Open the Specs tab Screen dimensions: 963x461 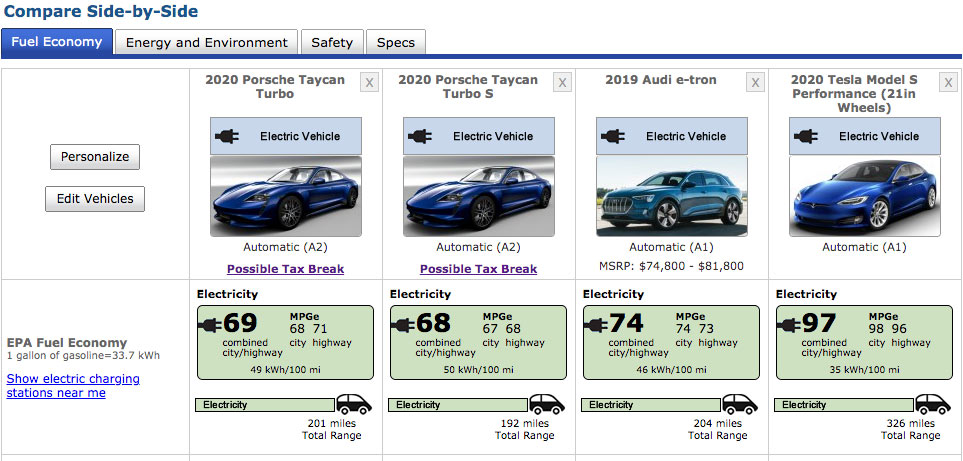point(396,42)
